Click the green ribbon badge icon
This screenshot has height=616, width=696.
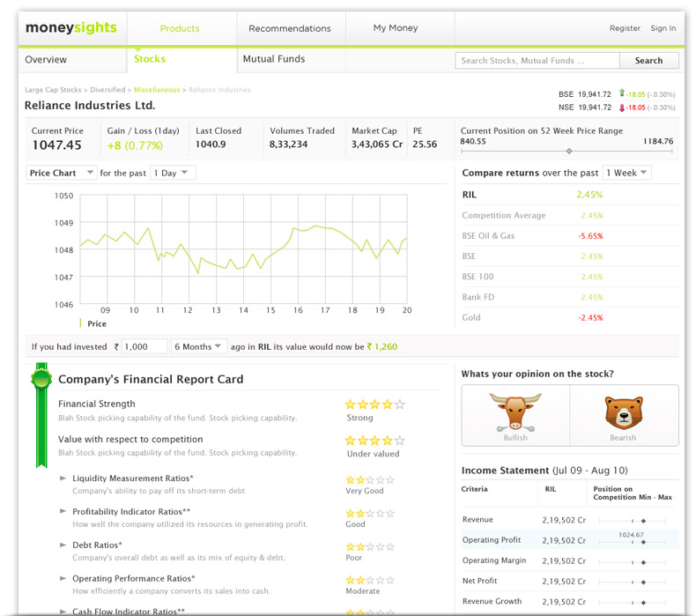41,415
